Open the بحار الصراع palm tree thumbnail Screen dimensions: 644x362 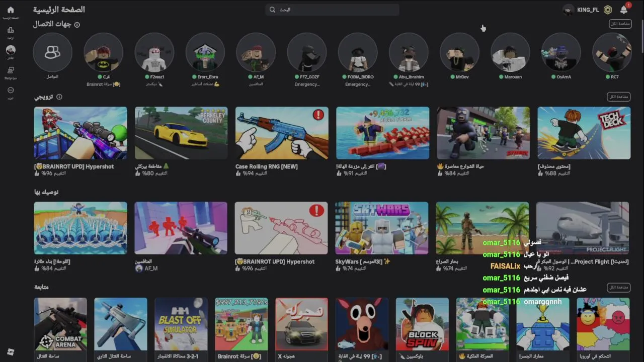[482, 228]
